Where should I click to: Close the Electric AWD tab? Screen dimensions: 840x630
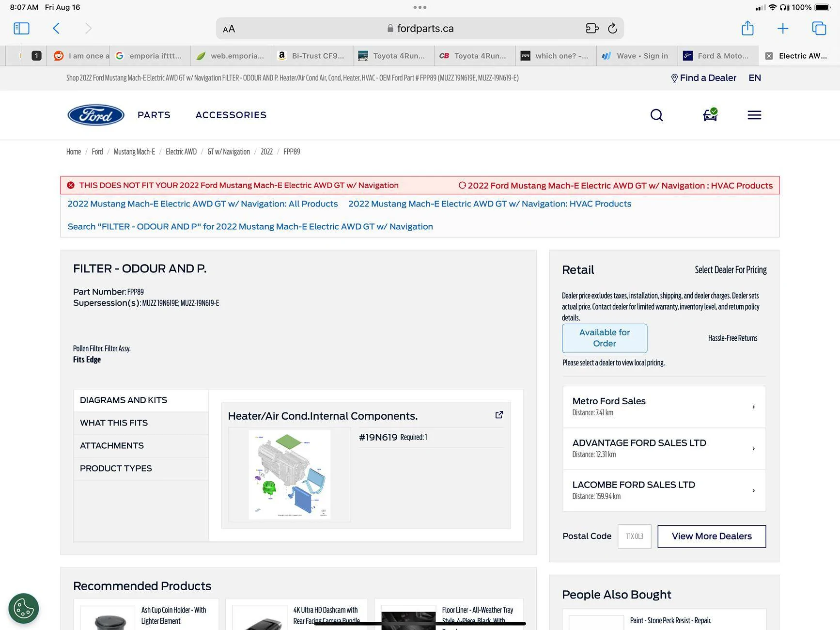click(x=769, y=56)
